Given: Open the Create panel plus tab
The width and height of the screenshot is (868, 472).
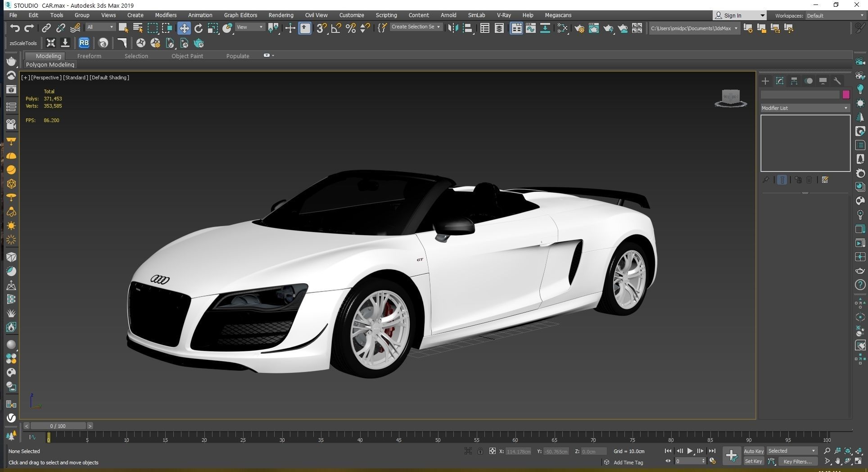Looking at the screenshot, I should tap(765, 81).
